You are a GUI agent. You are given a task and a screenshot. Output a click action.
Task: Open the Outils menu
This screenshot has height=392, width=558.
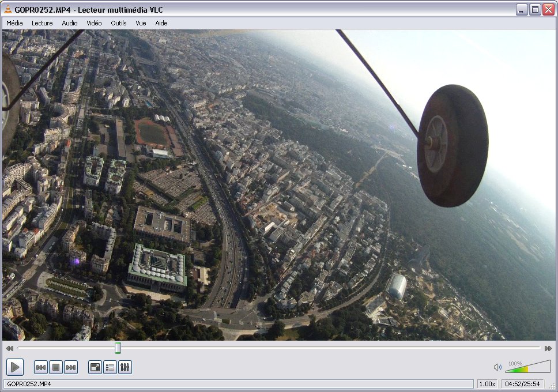[x=119, y=23]
